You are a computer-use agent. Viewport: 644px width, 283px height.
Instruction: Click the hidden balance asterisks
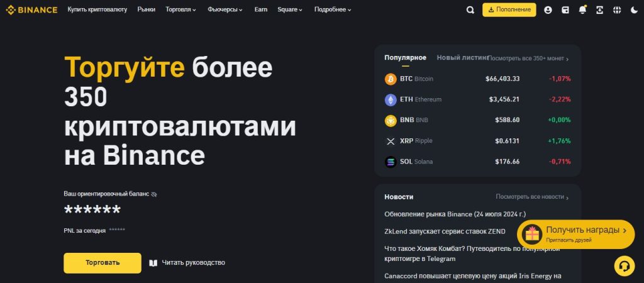pyautogui.click(x=92, y=210)
